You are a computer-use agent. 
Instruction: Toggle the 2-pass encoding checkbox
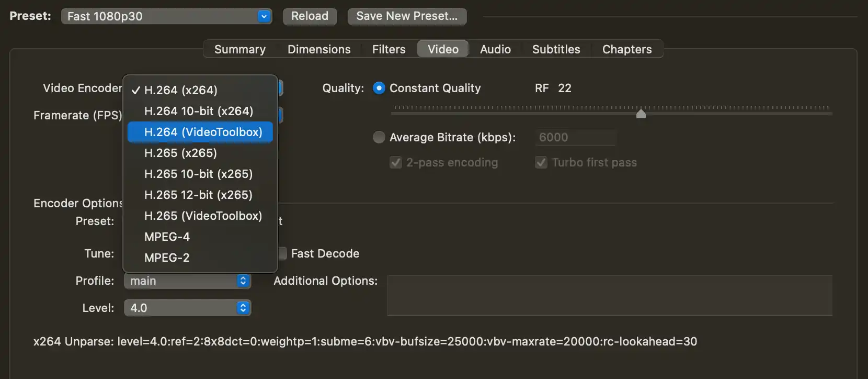pyautogui.click(x=396, y=163)
